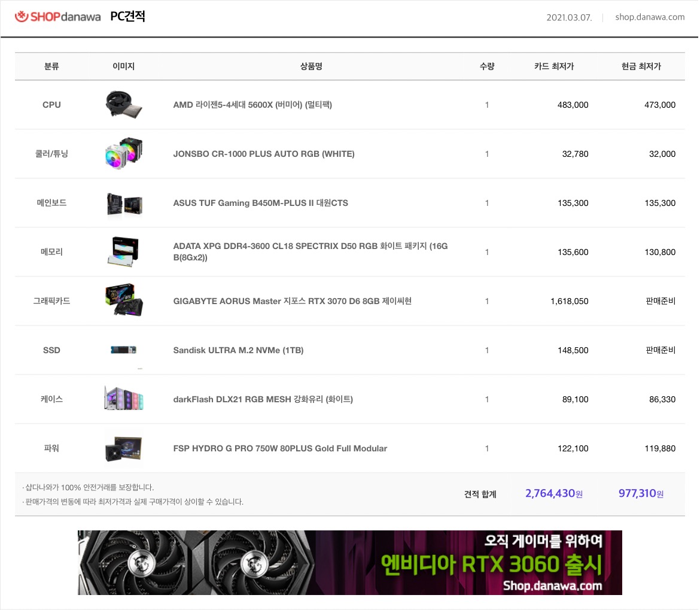
Task: Click the RTX 3060 launch banner ad
Action: [349, 562]
